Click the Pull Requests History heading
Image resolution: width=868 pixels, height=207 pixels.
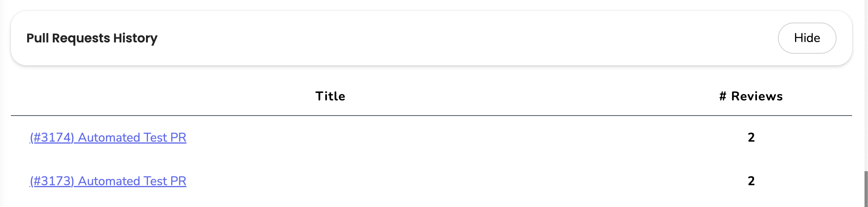pos(92,38)
